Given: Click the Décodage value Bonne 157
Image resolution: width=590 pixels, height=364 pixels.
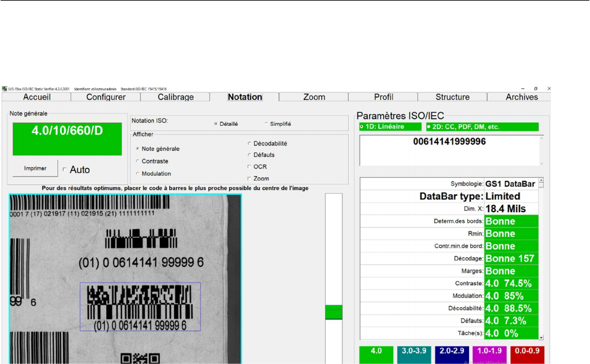Looking at the screenshot, I should 511,259.
